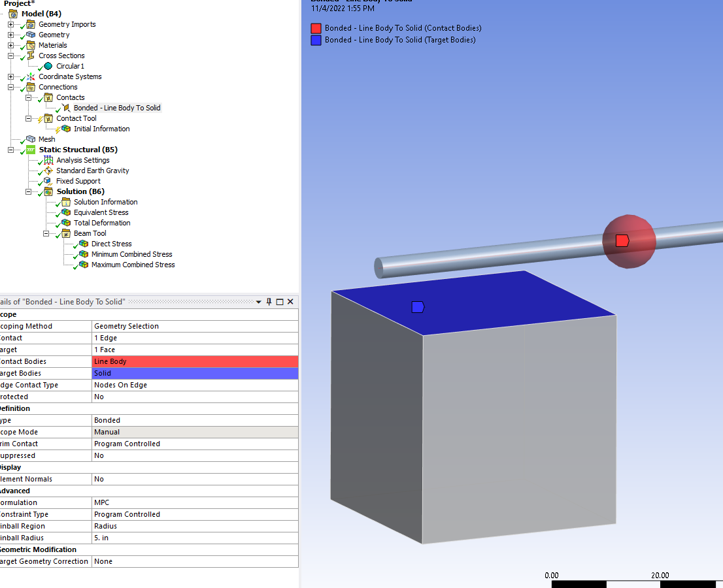The width and height of the screenshot is (723, 588).
Task: Click the Formulation MPC value field
Action: tap(195, 503)
